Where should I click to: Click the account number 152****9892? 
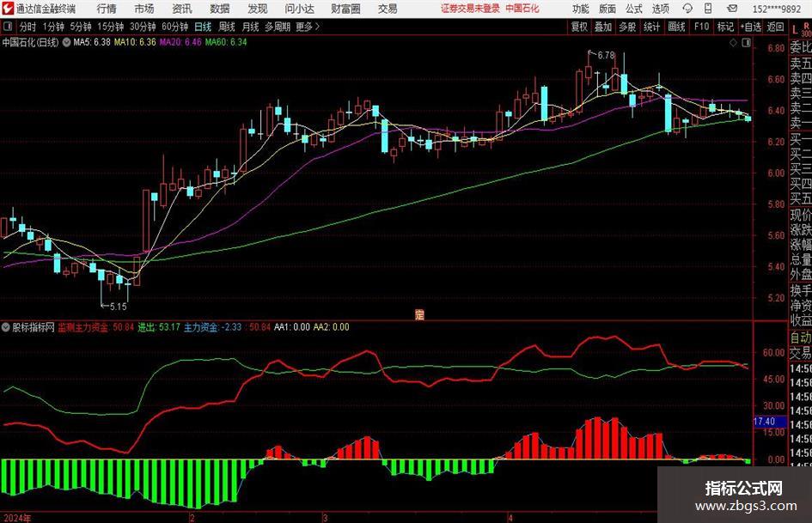point(776,9)
